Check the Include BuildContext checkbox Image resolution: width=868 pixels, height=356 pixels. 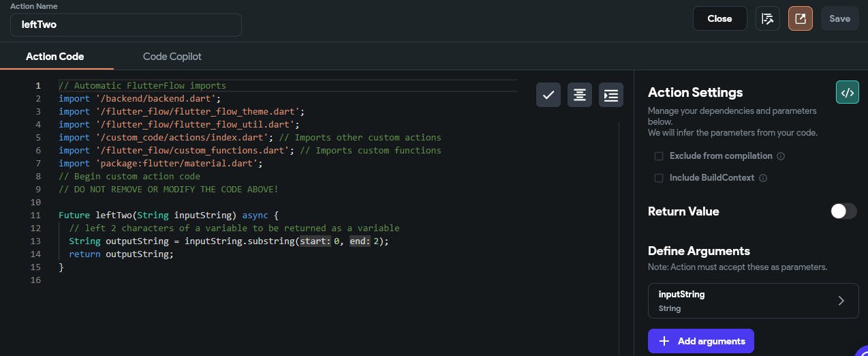[x=659, y=178]
